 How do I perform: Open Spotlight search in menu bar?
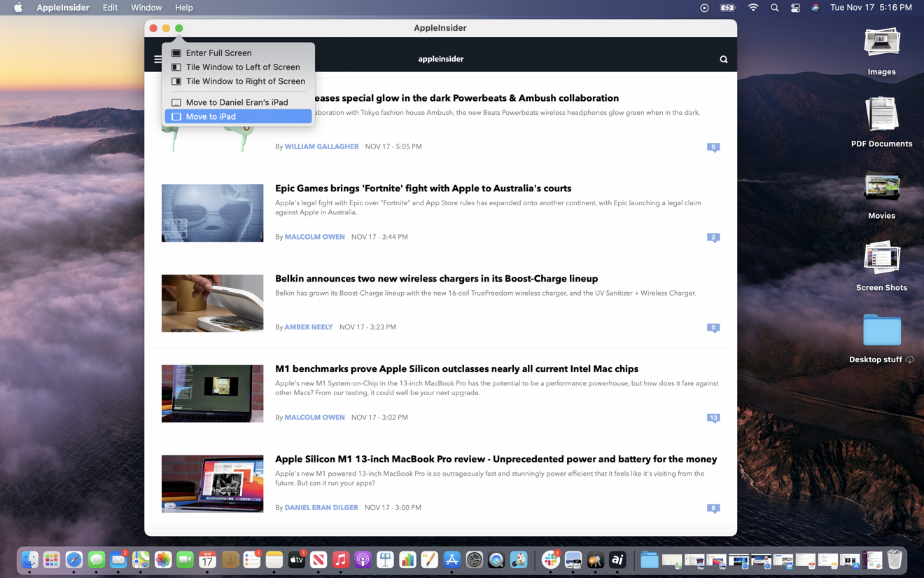click(x=774, y=8)
